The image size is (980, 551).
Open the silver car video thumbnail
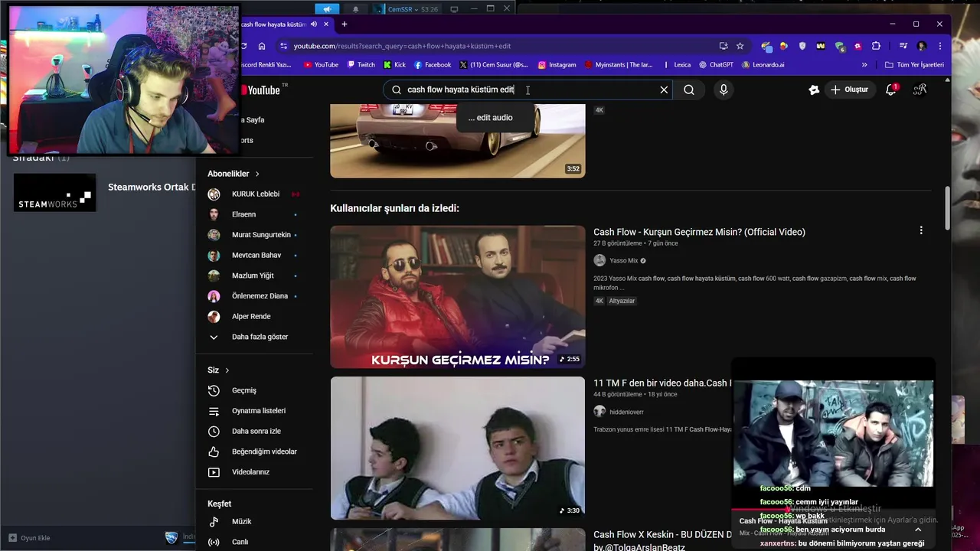458,142
